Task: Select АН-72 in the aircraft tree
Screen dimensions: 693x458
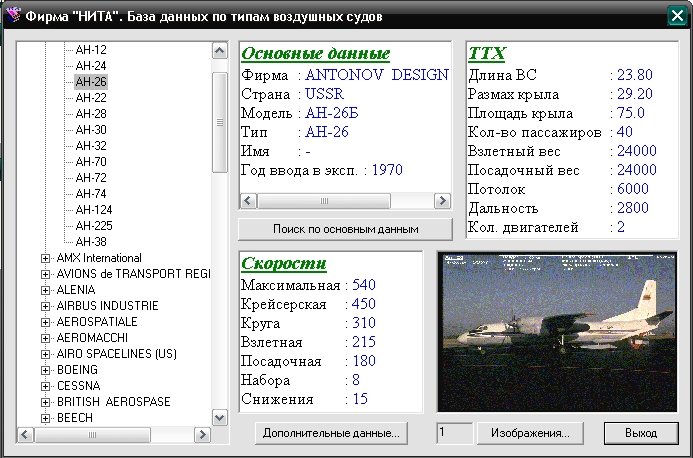Action: 91,177
